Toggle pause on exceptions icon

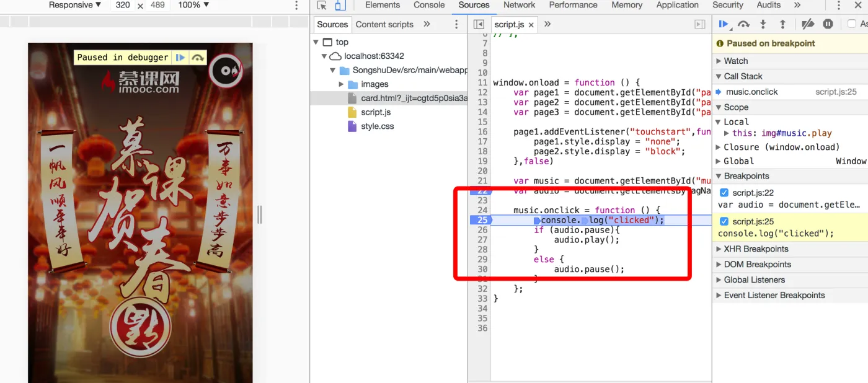click(828, 24)
